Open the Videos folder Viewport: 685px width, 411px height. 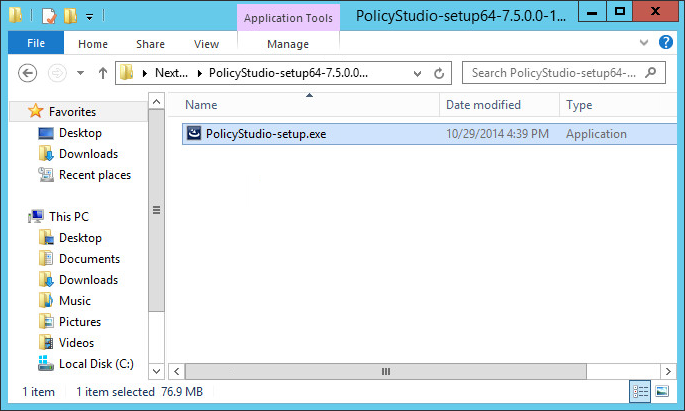[76, 342]
